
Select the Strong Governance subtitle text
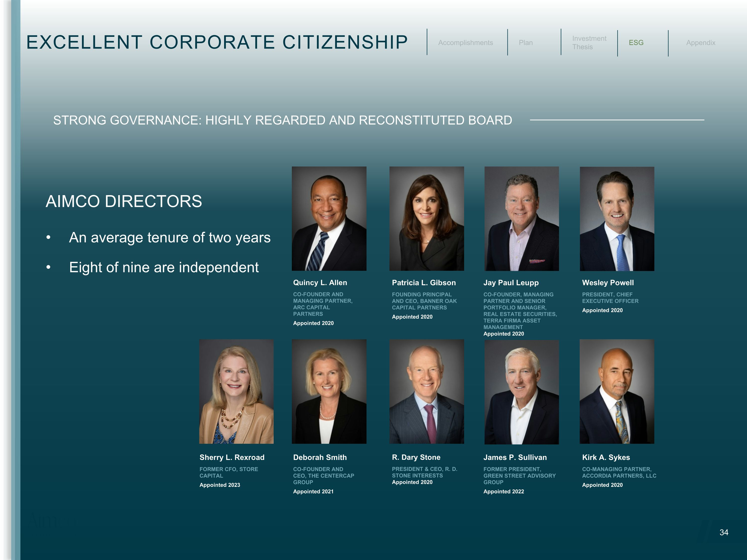[282, 120]
